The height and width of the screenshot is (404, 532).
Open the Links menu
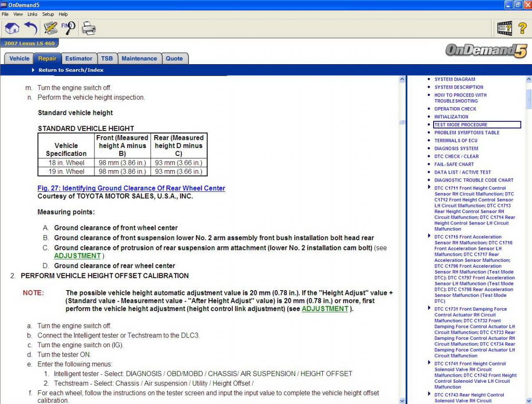pyautogui.click(x=32, y=14)
